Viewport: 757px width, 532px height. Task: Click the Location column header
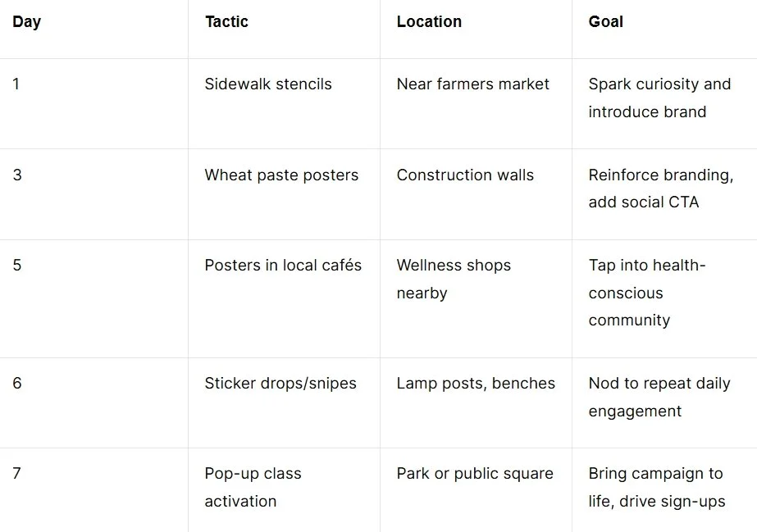(x=429, y=22)
